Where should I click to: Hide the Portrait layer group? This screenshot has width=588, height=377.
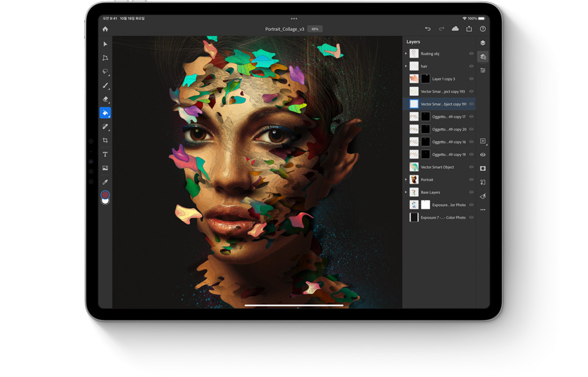pyautogui.click(x=472, y=179)
